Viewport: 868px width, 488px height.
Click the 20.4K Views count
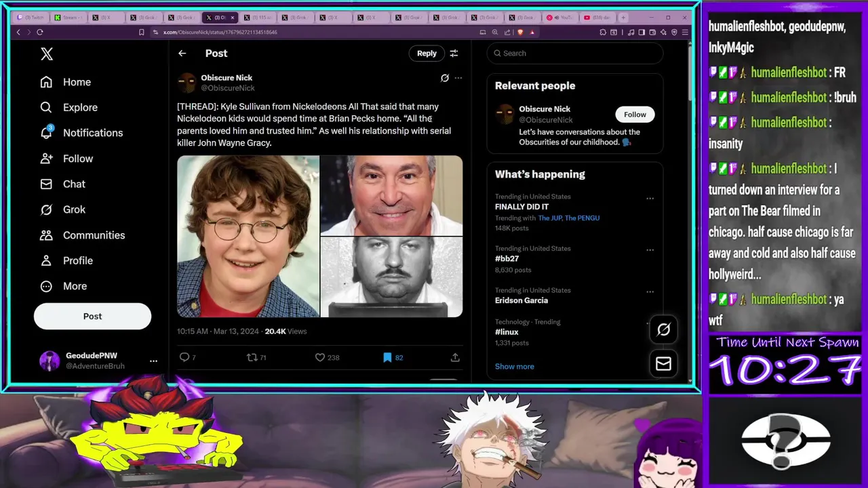point(285,331)
